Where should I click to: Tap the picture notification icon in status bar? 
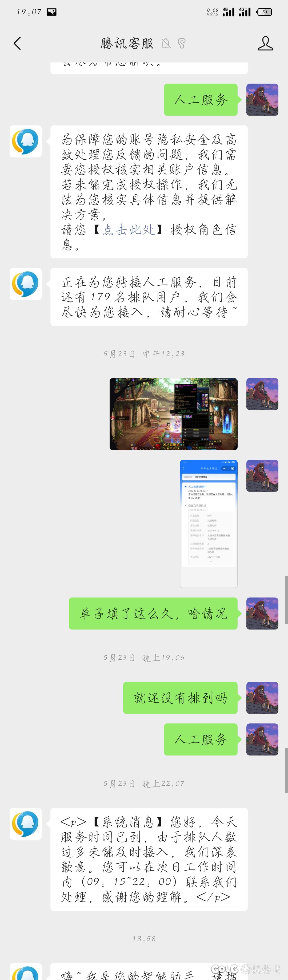tap(52, 12)
